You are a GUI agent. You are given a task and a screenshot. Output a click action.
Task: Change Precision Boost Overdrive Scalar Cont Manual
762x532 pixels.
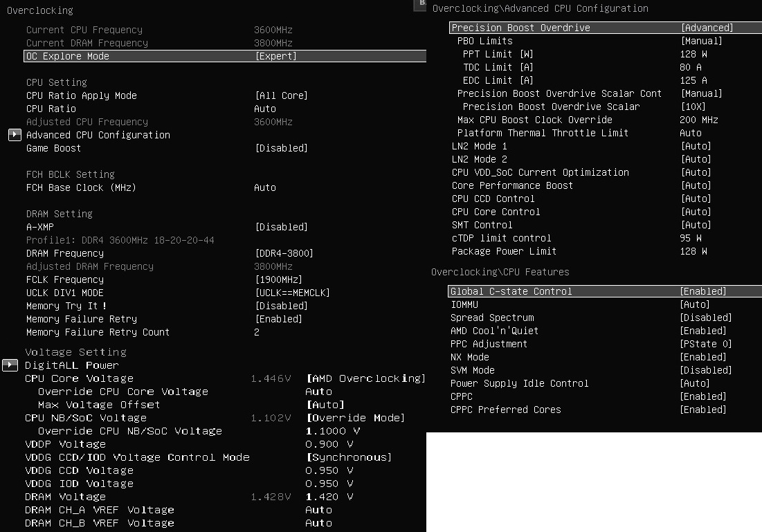click(701, 93)
